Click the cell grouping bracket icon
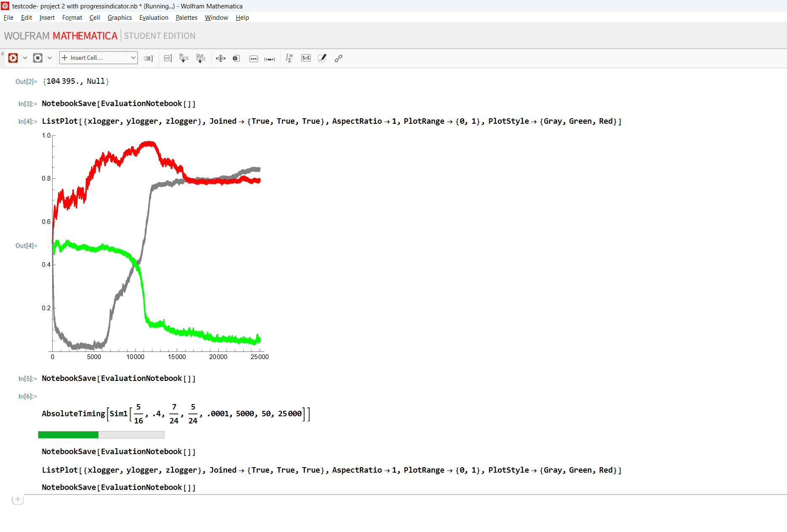Screen dimensions: 787x532 (168, 58)
